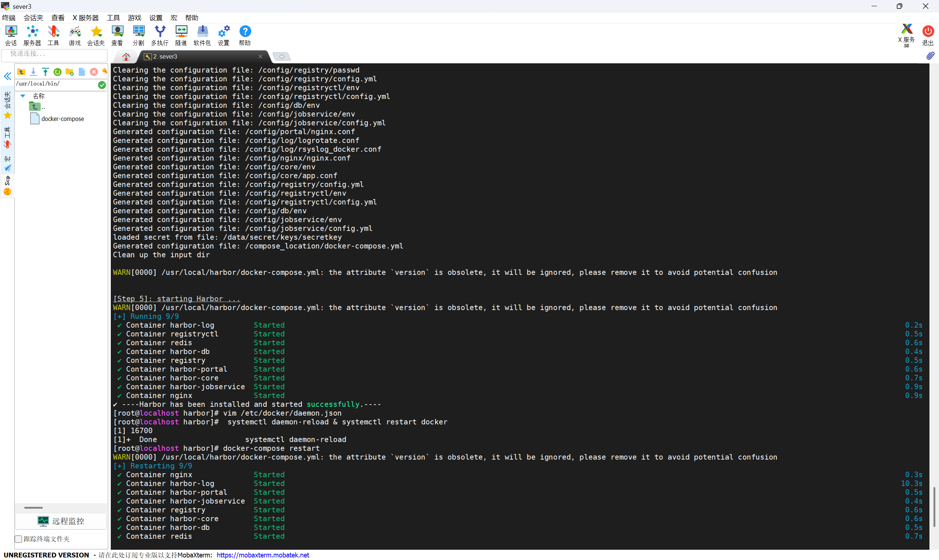The image size is (939, 560).
Task: Collapse the sidebar with the double chevron
Action: click(x=8, y=76)
